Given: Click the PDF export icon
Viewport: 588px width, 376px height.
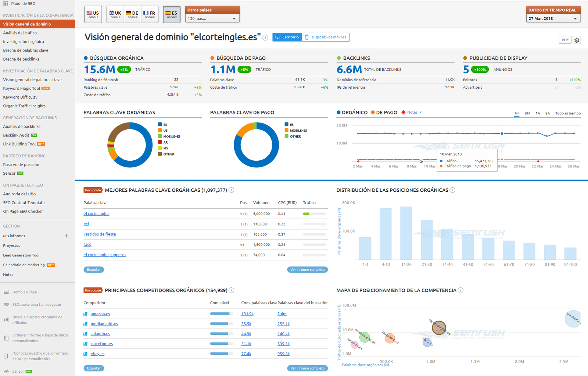Looking at the screenshot, I should (x=565, y=40).
